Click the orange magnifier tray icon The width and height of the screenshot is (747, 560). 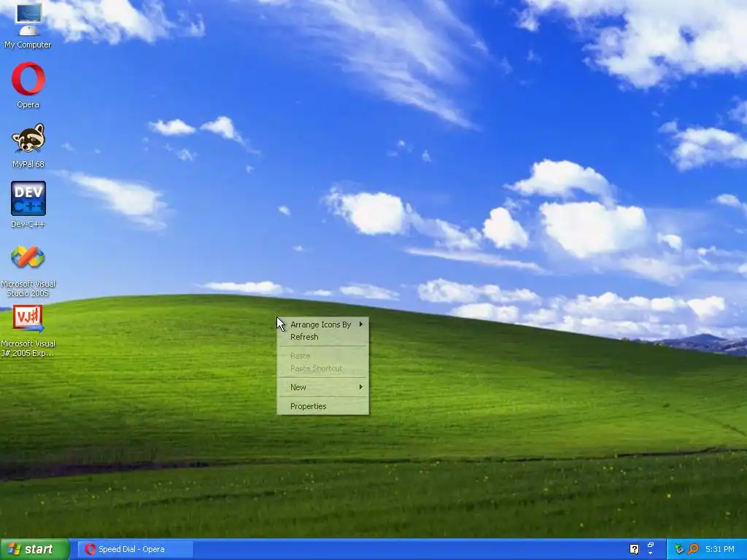coord(693,549)
